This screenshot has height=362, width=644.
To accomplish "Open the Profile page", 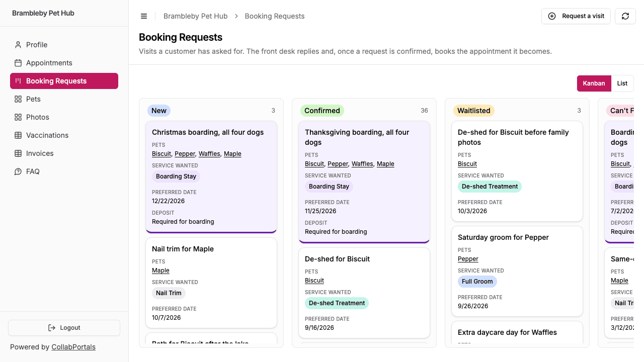I will point(64,45).
